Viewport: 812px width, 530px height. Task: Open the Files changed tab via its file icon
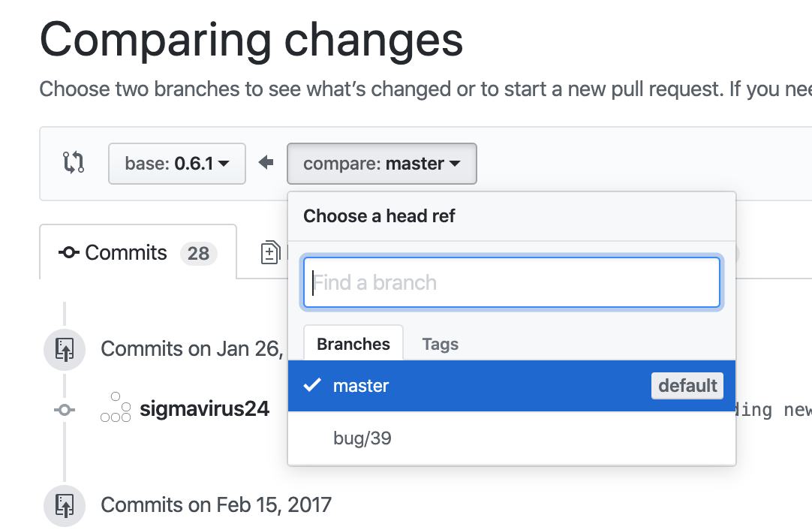272,252
